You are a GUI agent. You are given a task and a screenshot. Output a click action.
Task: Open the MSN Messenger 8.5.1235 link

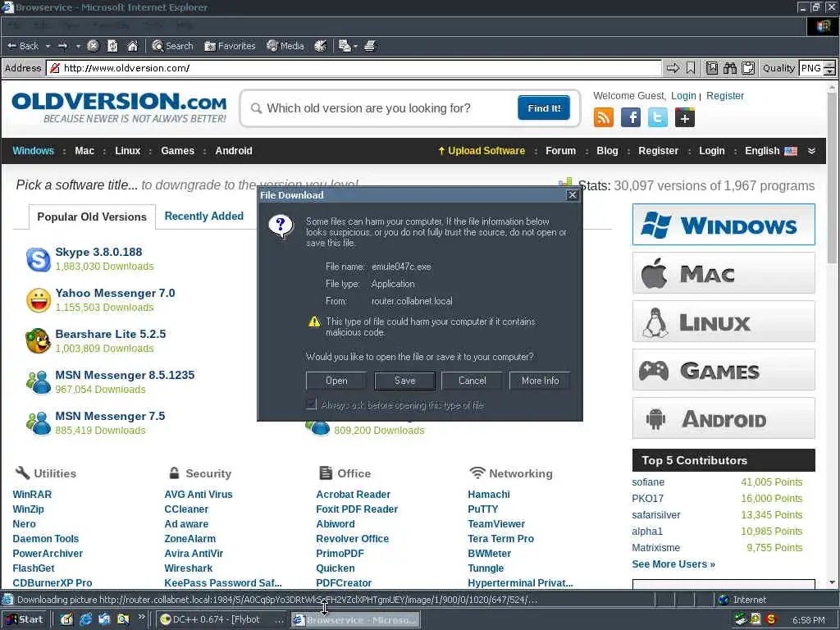(x=125, y=375)
